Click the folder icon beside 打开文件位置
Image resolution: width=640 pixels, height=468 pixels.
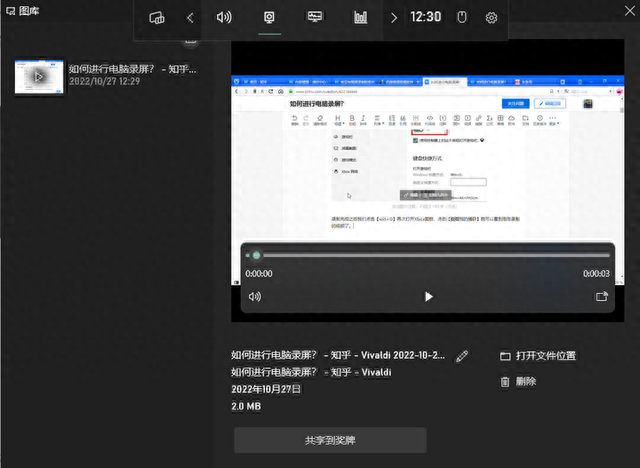pyautogui.click(x=505, y=356)
